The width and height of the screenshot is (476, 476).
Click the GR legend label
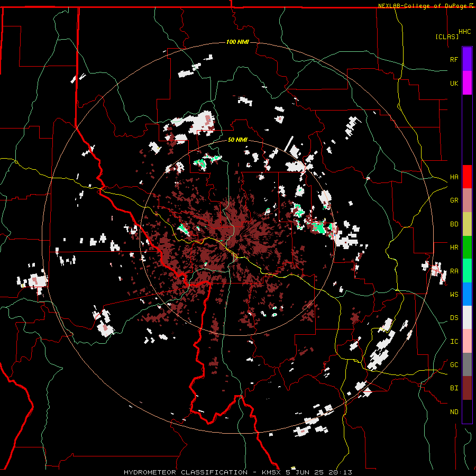coord(454,200)
